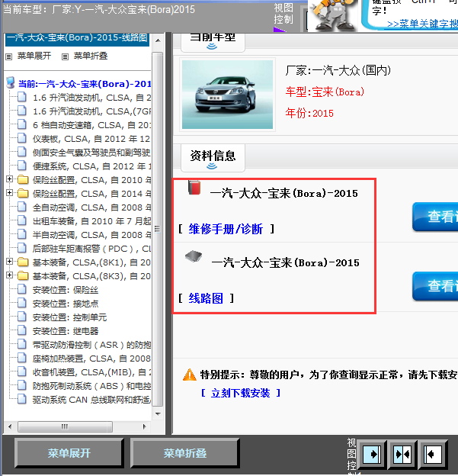
Task: Select 6 档自动变速箱, CLSA item
Action: [91, 125]
